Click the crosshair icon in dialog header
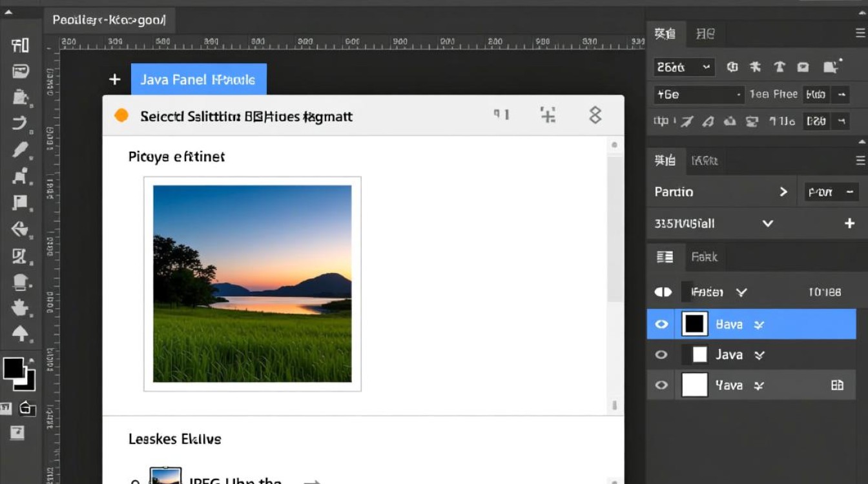Viewport: 868px width, 484px height. [548, 116]
